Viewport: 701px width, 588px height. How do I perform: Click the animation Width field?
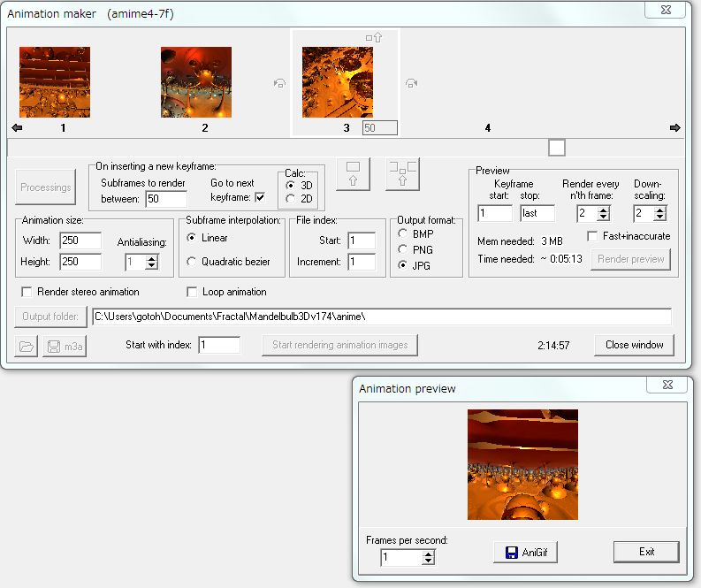[x=80, y=241]
